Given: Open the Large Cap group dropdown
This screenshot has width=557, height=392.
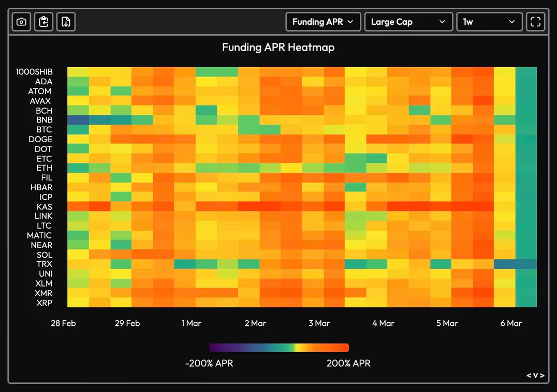Looking at the screenshot, I should click(x=408, y=22).
